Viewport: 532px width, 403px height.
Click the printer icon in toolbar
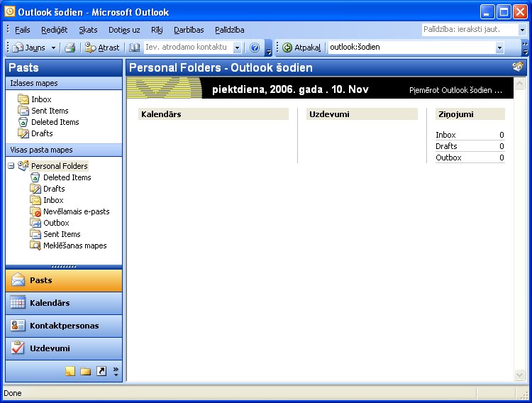tap(70, 48)
